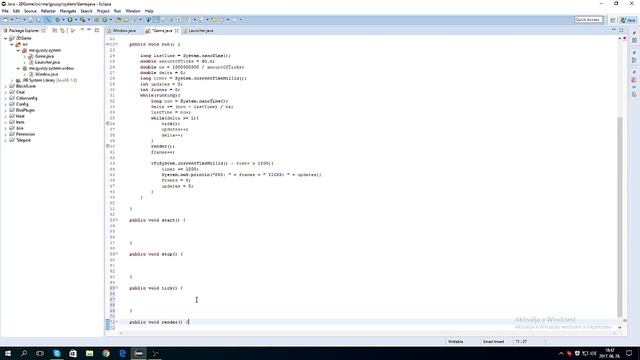Open the dropdown arrow next to Run button
The image size is (640, 360).
tap(76, 20)
